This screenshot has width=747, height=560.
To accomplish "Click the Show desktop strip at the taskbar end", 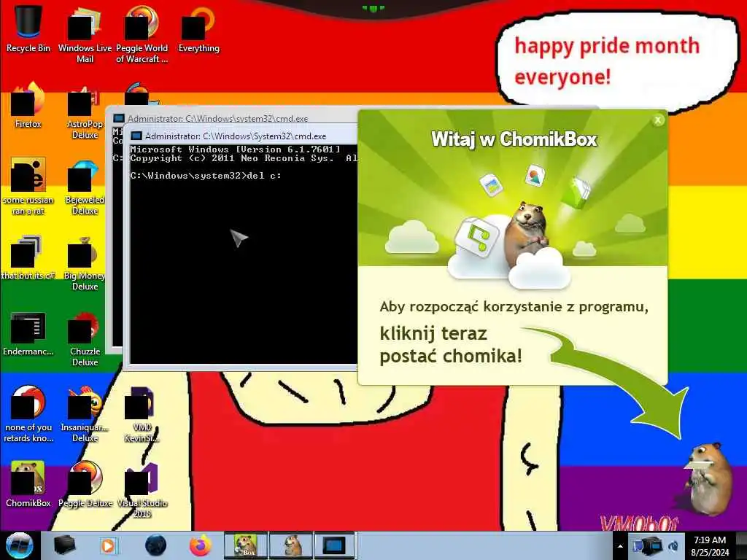I will pos(741,545).
